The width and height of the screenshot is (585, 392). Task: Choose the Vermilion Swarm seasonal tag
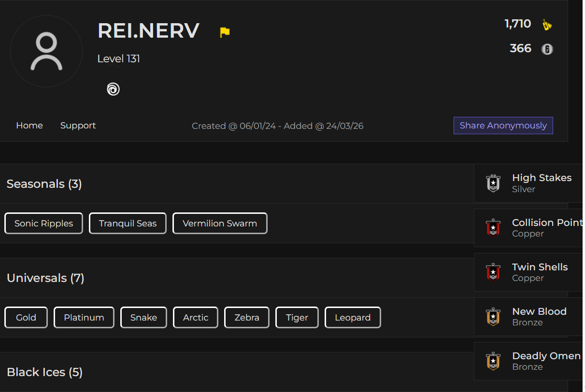coord(220,224)
